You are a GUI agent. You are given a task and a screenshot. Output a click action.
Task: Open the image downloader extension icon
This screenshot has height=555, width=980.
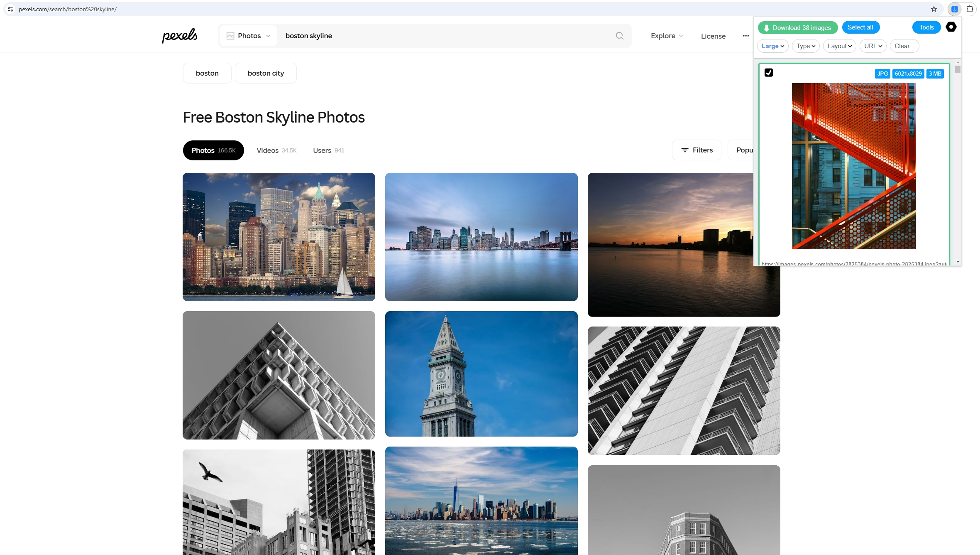click(x=955, y=9)
